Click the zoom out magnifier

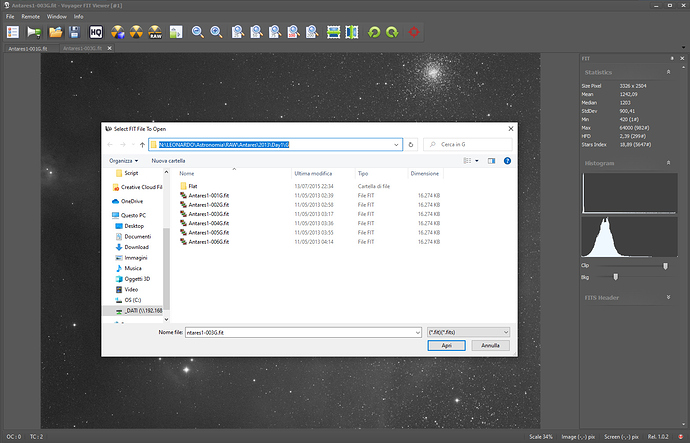pyautogui.click(x=198, y=32)
